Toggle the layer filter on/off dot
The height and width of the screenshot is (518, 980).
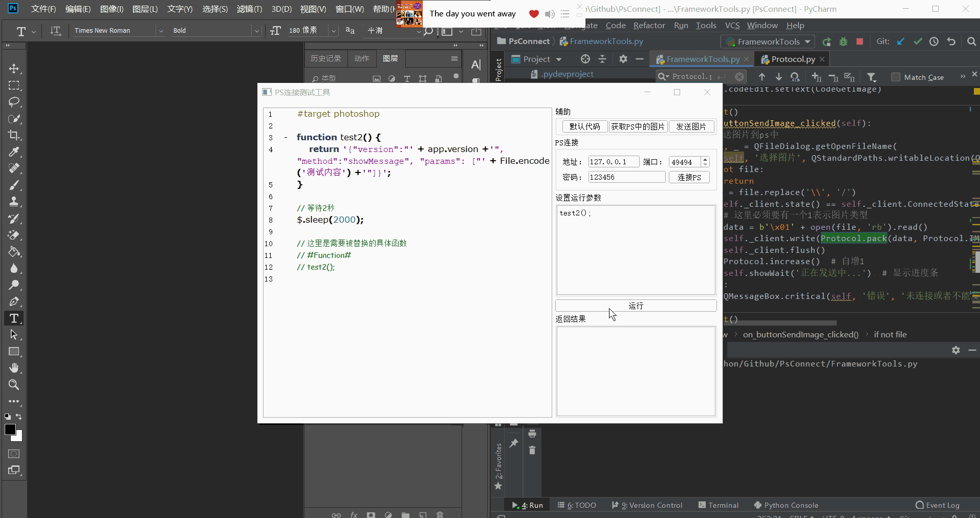coord(456,76)
